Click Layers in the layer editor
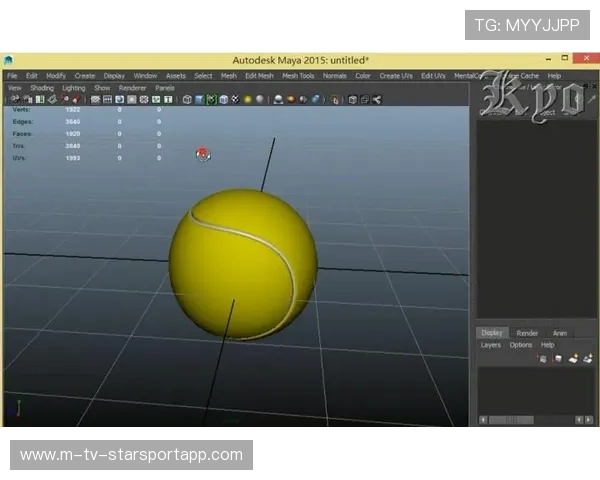Screen dimensions: 600x480 tap(490, 345)
